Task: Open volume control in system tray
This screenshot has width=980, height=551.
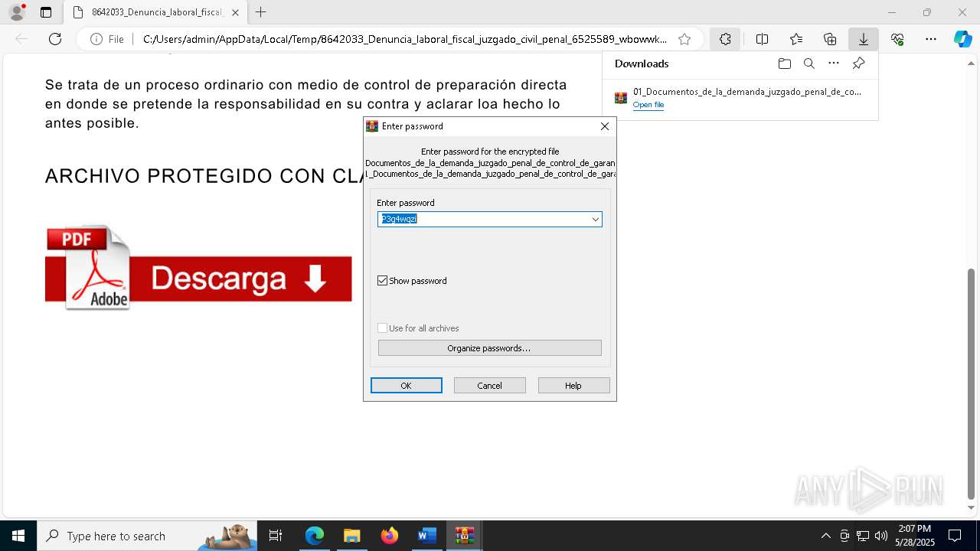Action: click(881, 536)
